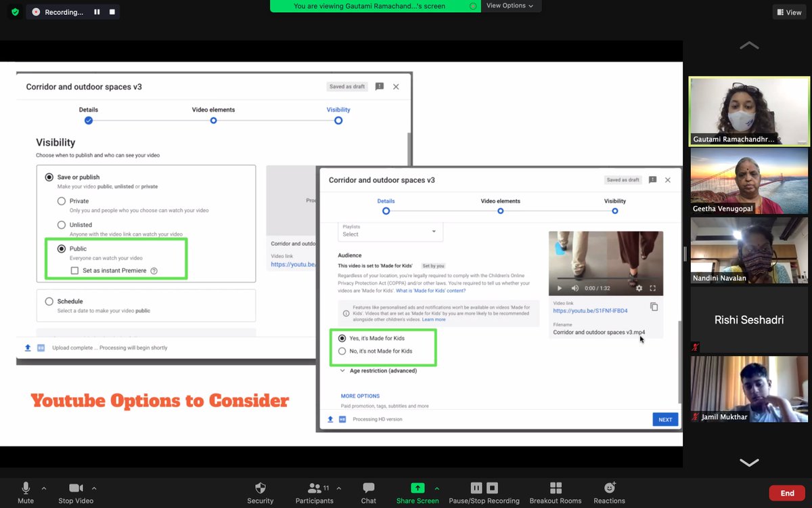
Task: Close the front Details dialog
Action: pyautogui.click(x=668, y=180)
